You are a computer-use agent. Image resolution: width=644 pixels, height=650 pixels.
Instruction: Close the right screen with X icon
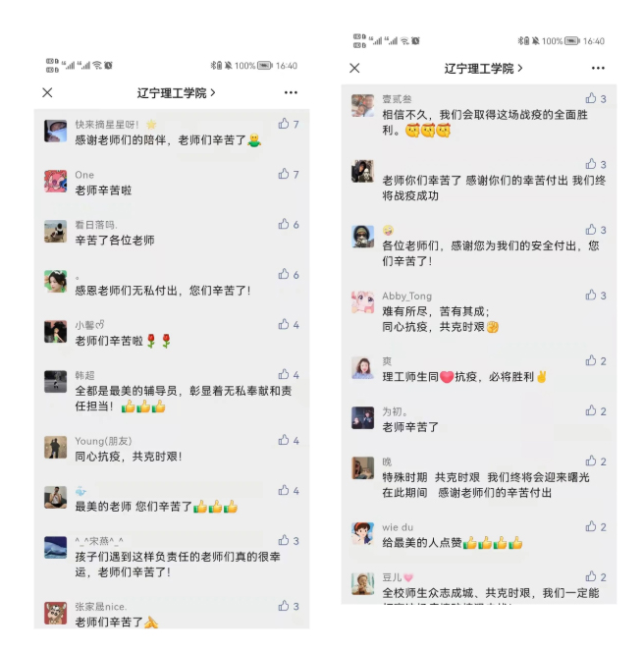pos(354,68)
